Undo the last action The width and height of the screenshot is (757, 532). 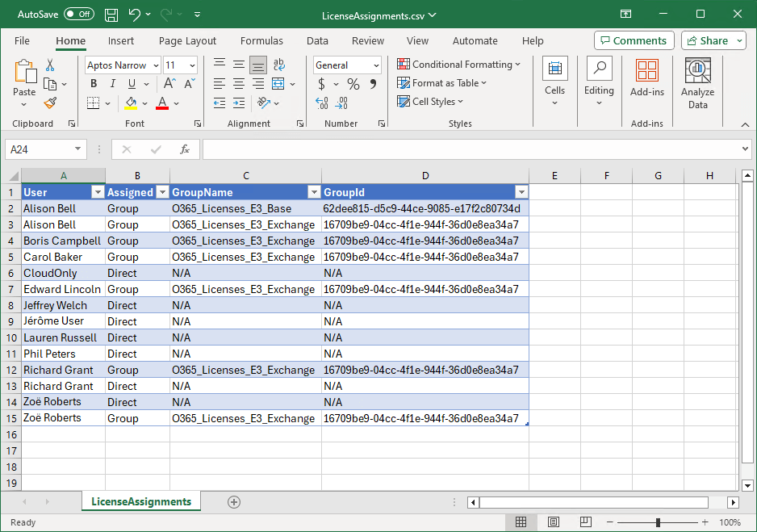tap(134, 15)
